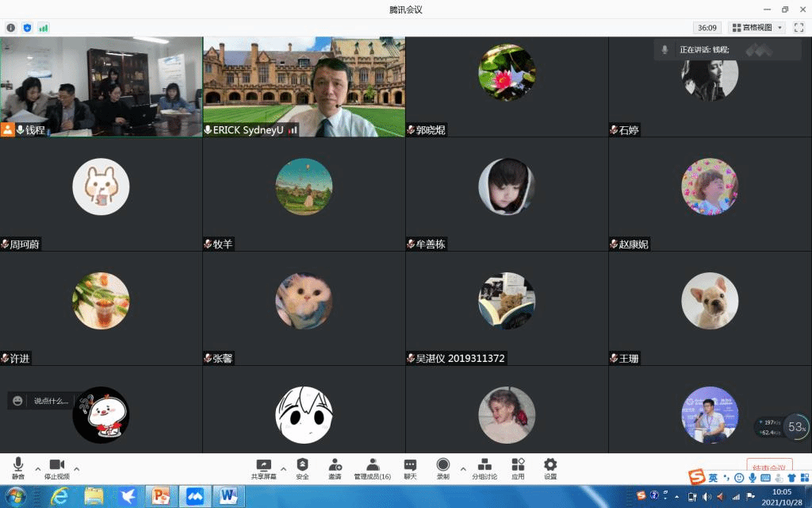The width and height of the screenshot is (812, 508).
Task: Toggle Stop Video (停止视频) camera button
Action: click(x=56, y=468)
